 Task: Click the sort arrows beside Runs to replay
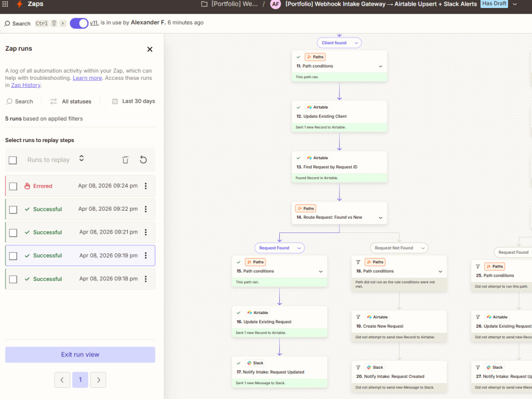(81, 159)
